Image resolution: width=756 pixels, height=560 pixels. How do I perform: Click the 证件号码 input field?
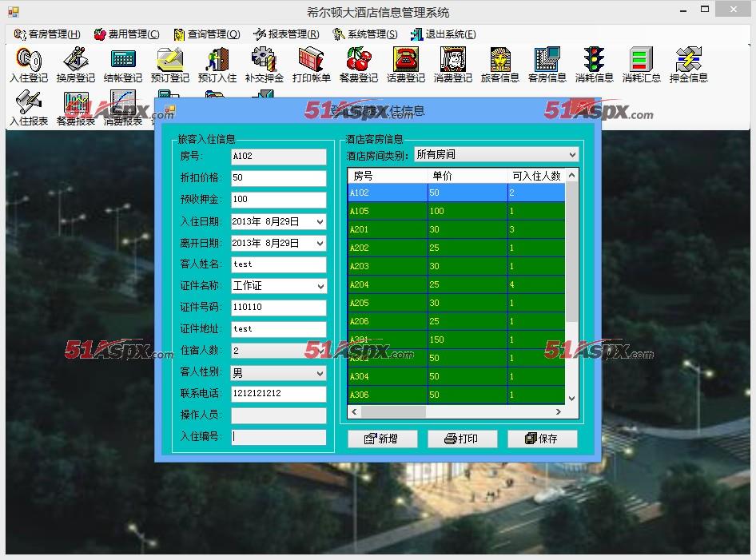[x=279, y=308]
